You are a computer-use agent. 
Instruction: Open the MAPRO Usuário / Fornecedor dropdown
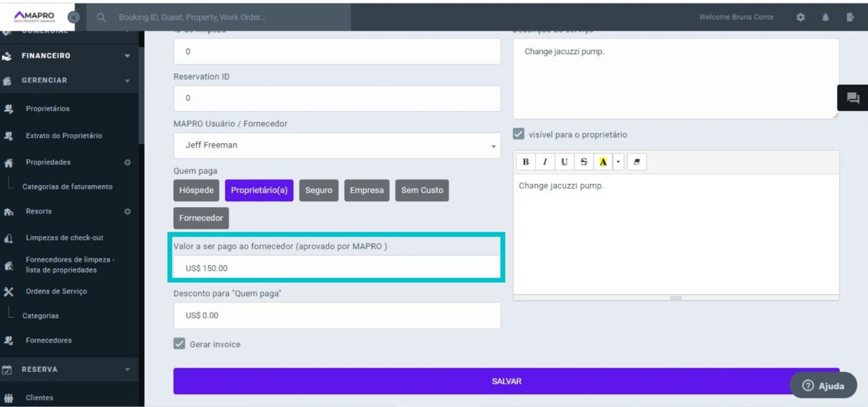(337, 145)
